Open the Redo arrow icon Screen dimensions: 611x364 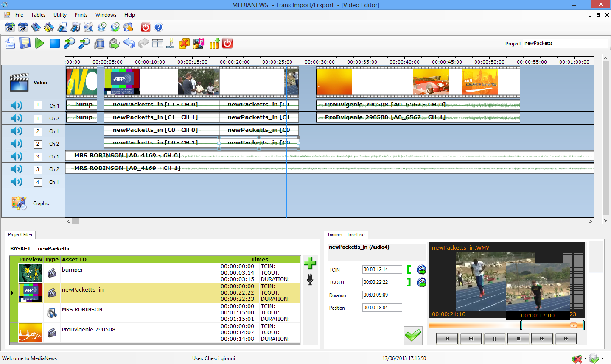pos(143,43)
